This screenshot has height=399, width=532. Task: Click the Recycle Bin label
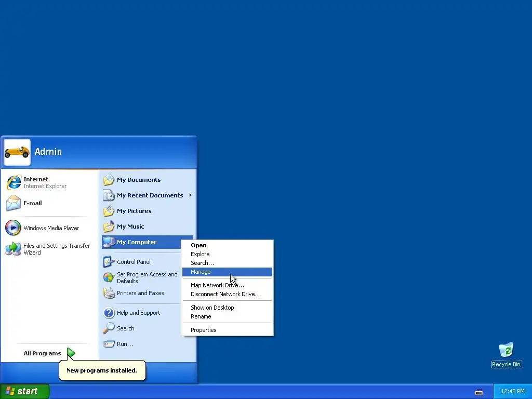click(x=506, y=364)
